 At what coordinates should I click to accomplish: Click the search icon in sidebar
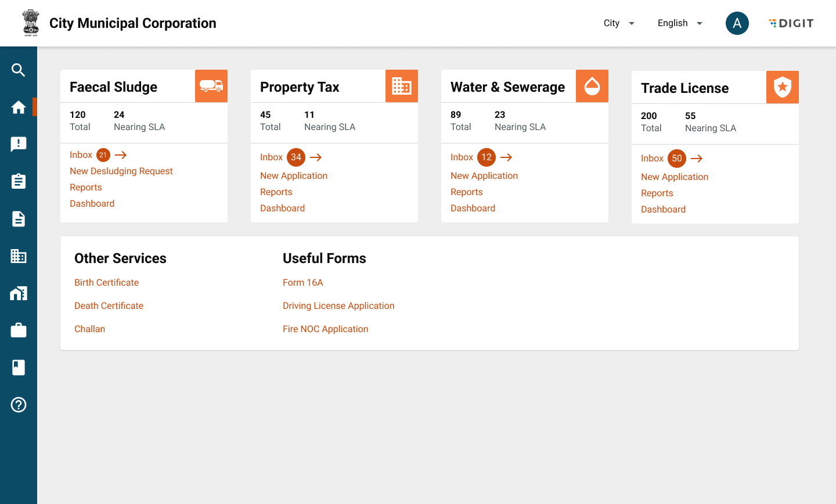pos(19,70)
